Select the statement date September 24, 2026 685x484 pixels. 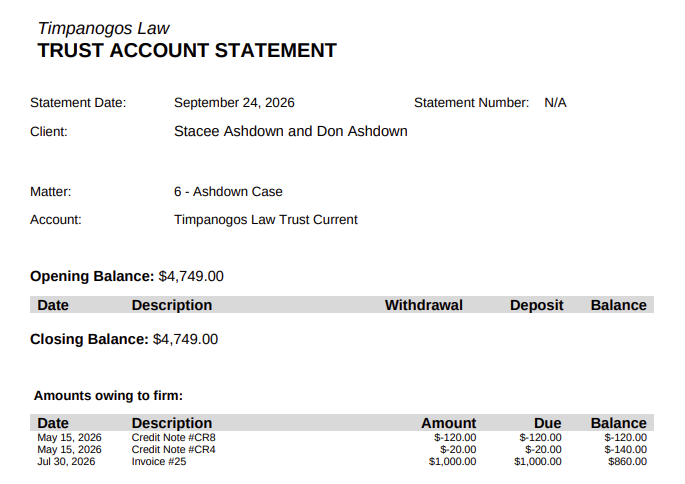click(234, 103)
